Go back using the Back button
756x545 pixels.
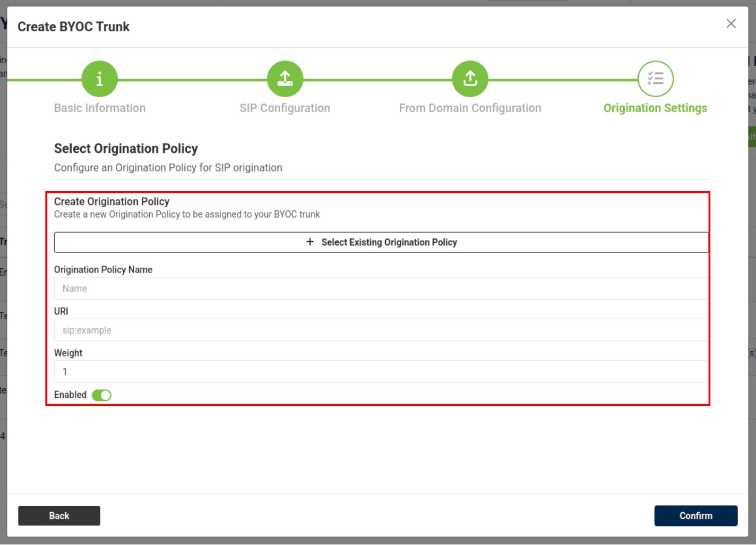coord(59,516)
